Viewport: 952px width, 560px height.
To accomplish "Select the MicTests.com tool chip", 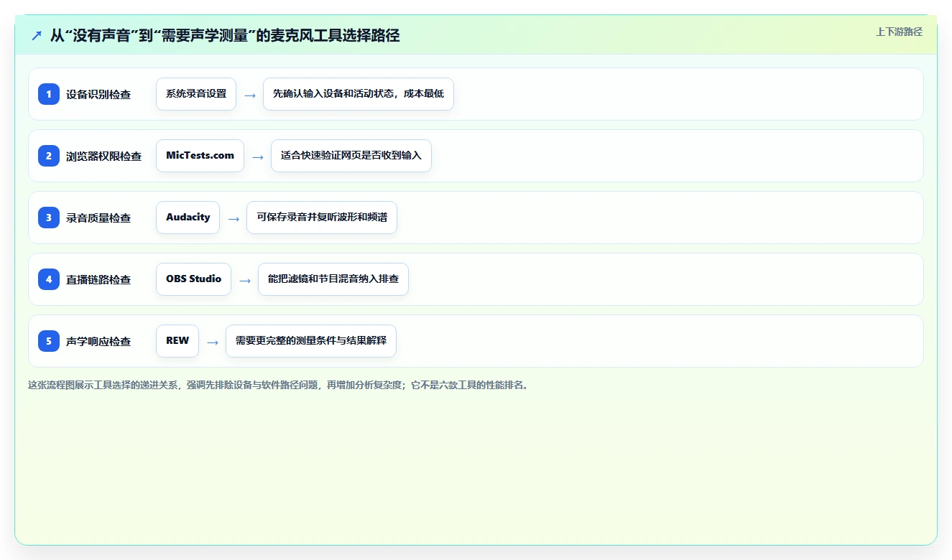I will click(x=200, y=156).
